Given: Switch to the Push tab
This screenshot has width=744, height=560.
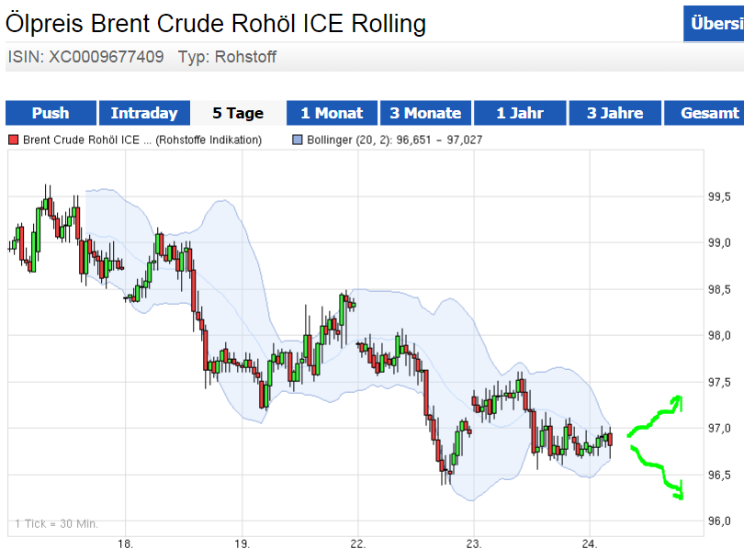Looking at the screenshot, I should 51,113.
